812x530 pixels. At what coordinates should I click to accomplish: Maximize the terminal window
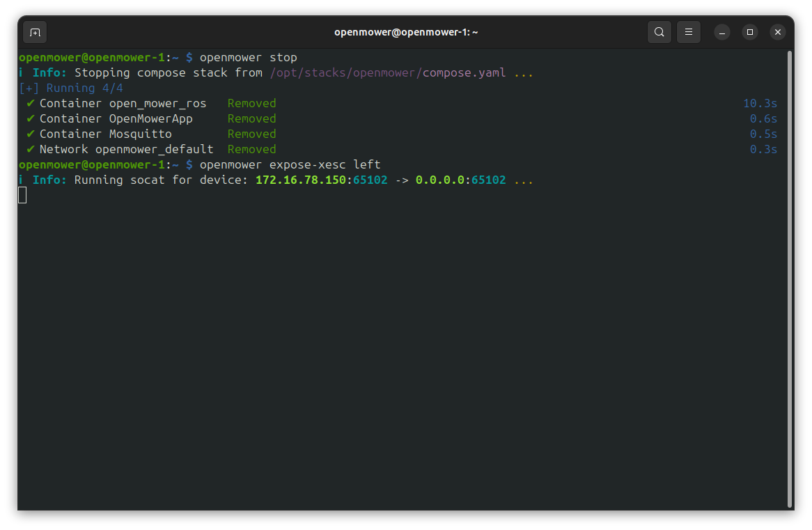(x=750, y=32)
